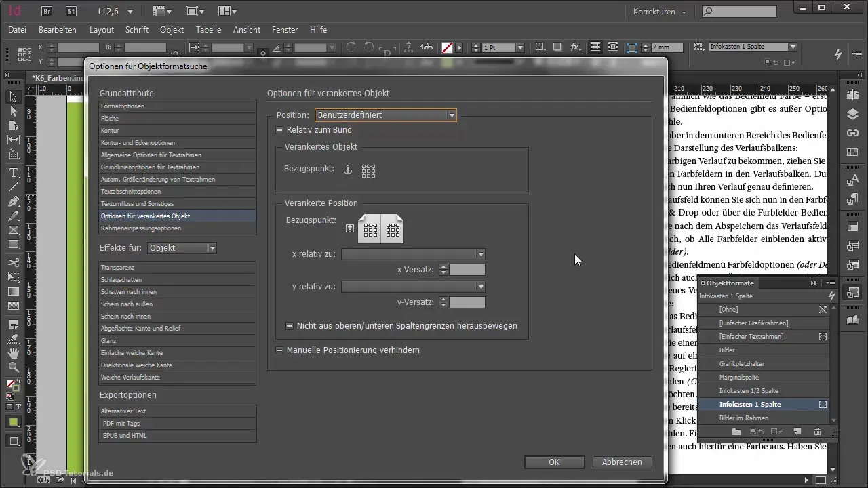Open the Position 'Benutzerdefiniert' dropdown
The height and width of the screenshot is (488, 868).
pos(385,115)
